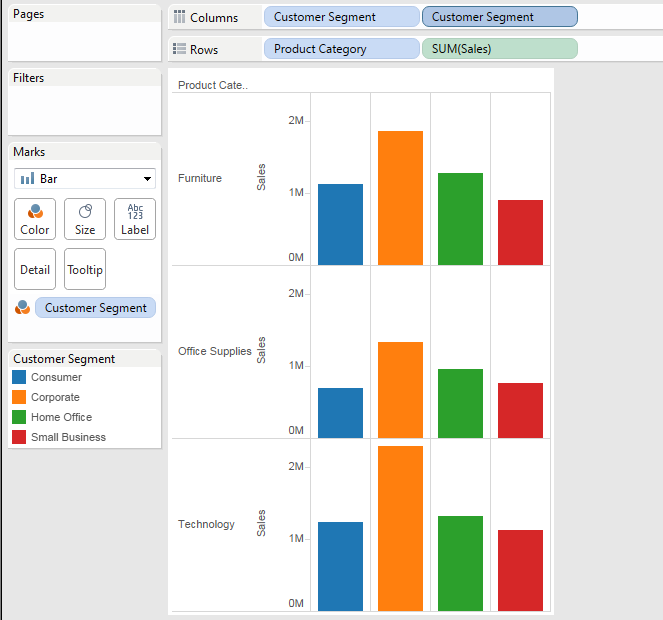The height and width of the screenshot is (620, 663).
Task: Click the 1M axis tick in Office Supplies row
Action: [x=296, y=365]
